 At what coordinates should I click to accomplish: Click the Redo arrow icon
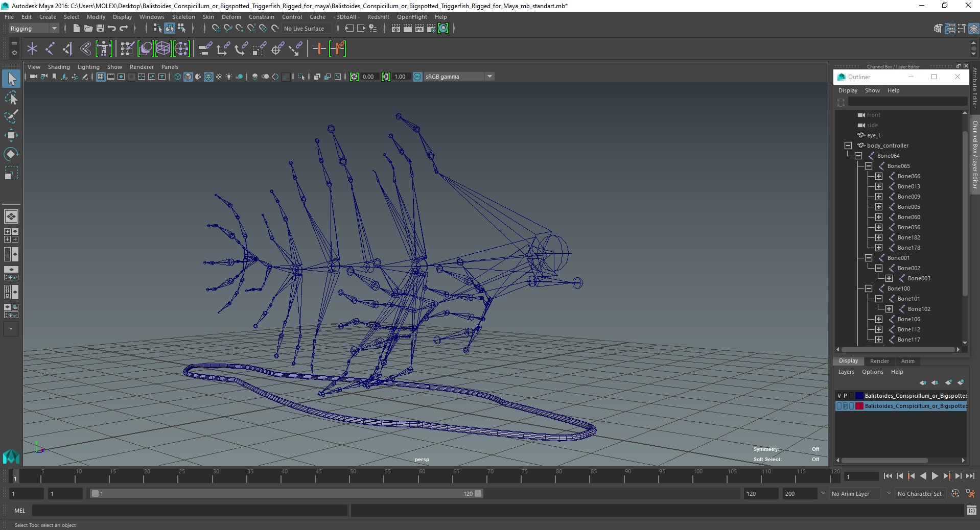[x=124, y=29]
